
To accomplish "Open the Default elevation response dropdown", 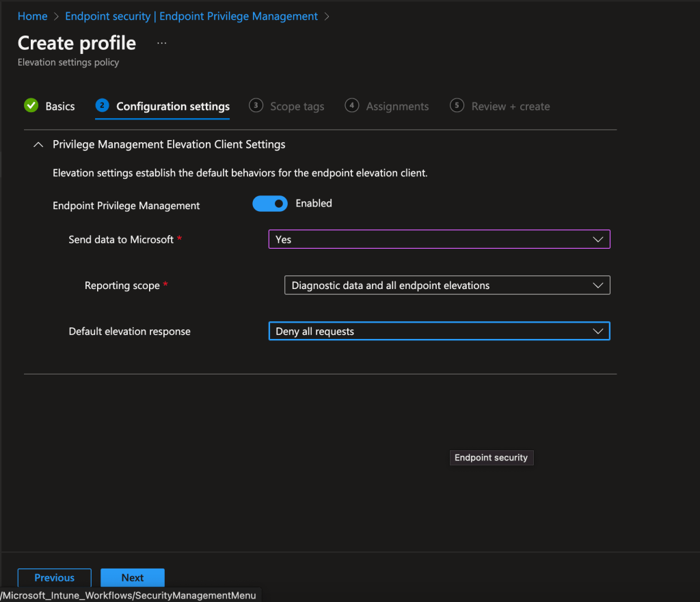I will (x=439, y=331).
